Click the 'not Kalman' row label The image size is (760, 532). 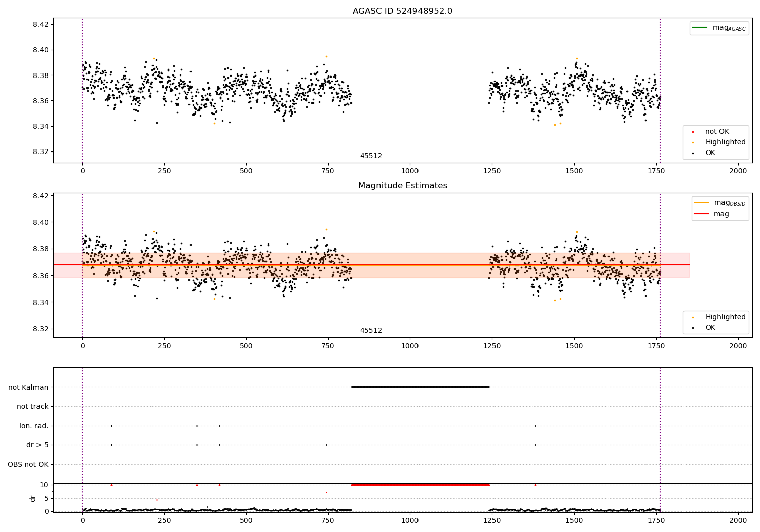(x=28, y=387)
